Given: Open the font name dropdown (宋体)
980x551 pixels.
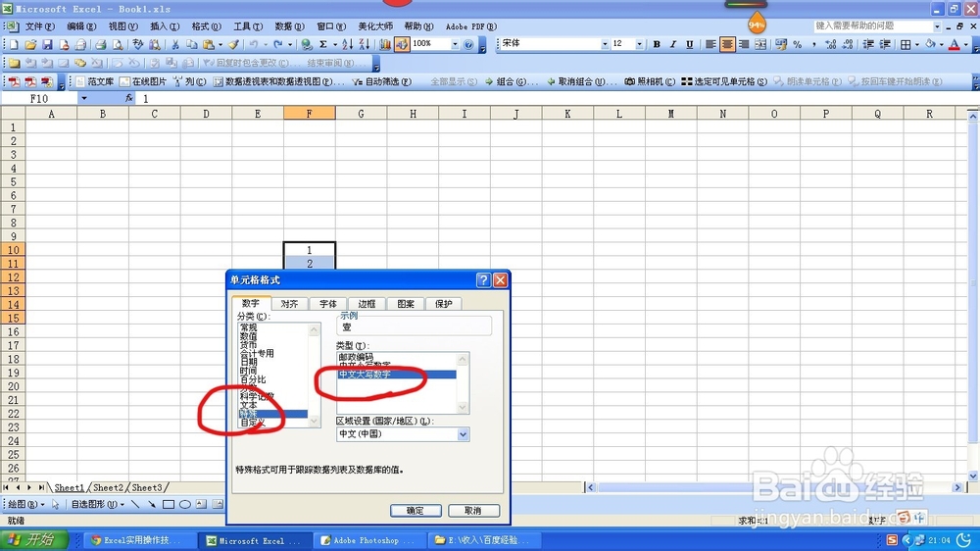Looking at the screenshot, I should tap(605, 44).
